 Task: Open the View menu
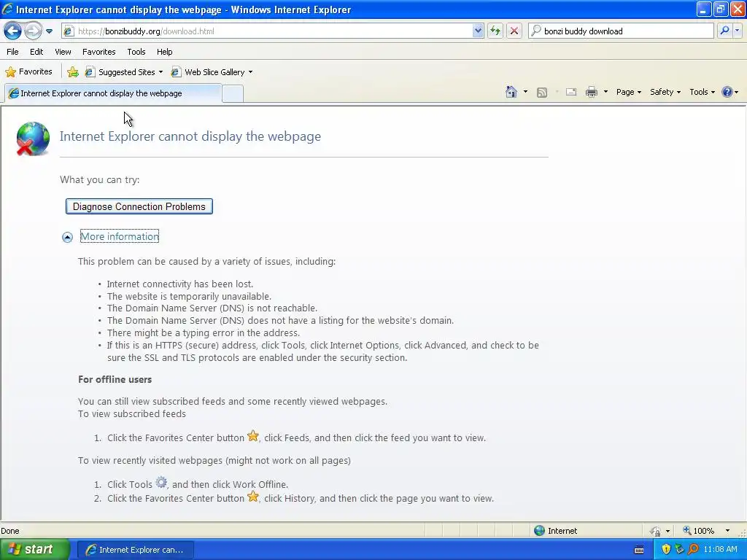63,52
